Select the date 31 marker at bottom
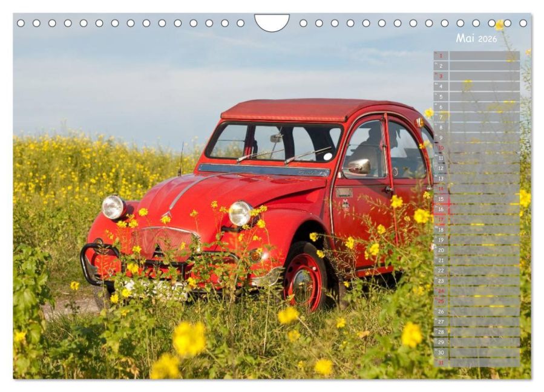This screenshot has width=544, height=392. pyautogui.click(x=441, y=362)
